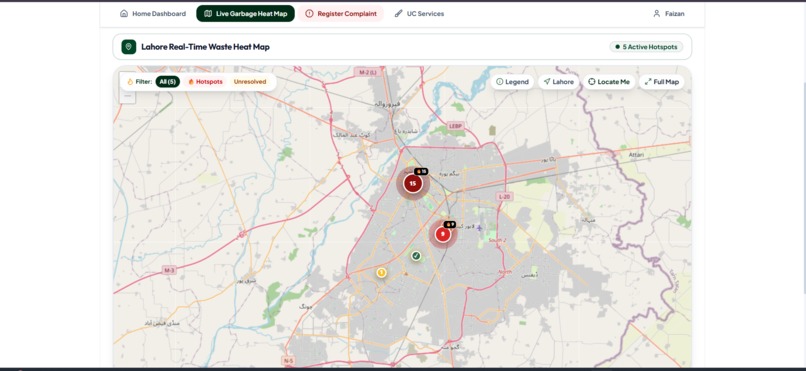Filter map by Hotspots
Image resolution: width=806 pixels, height=371 pixels.
[x=205, y=82]
